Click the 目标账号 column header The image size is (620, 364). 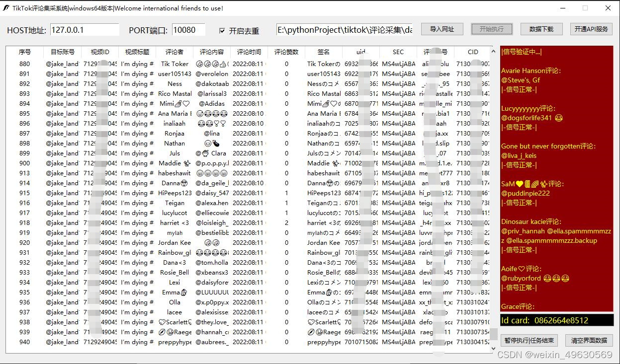coord(63,52)
